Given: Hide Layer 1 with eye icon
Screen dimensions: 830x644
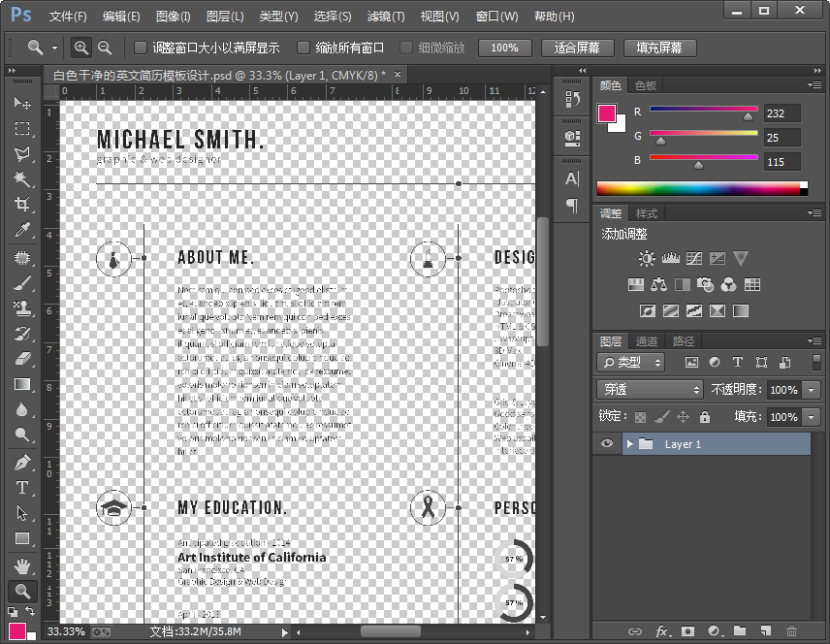Looking at the screenshot, I should [x=608, y=444].
